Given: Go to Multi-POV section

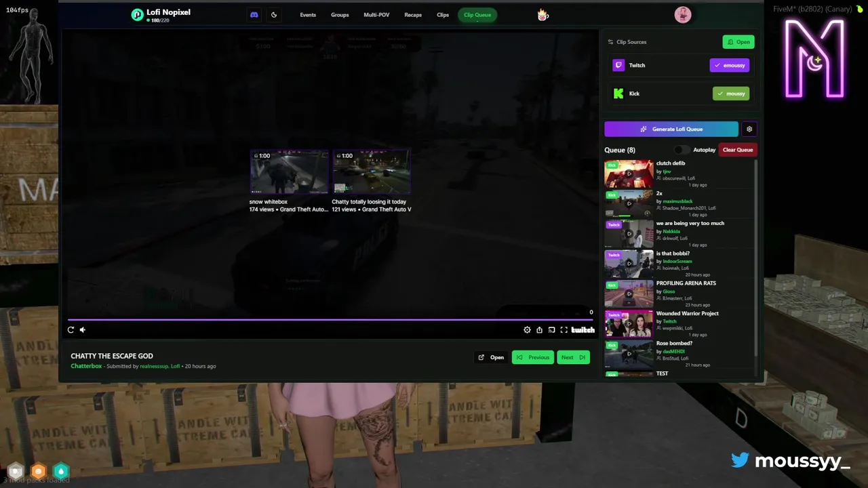Looking at the screenshot, I should (376, 15).
